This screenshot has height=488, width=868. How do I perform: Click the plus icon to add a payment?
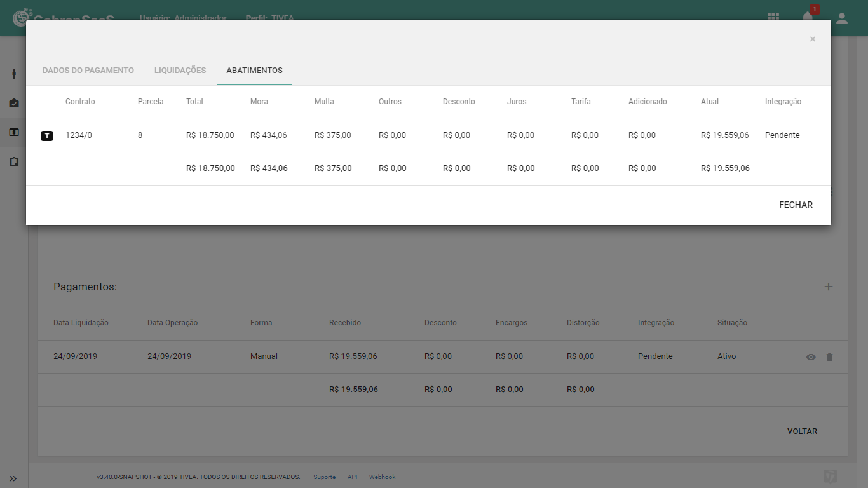click(829, 287)
